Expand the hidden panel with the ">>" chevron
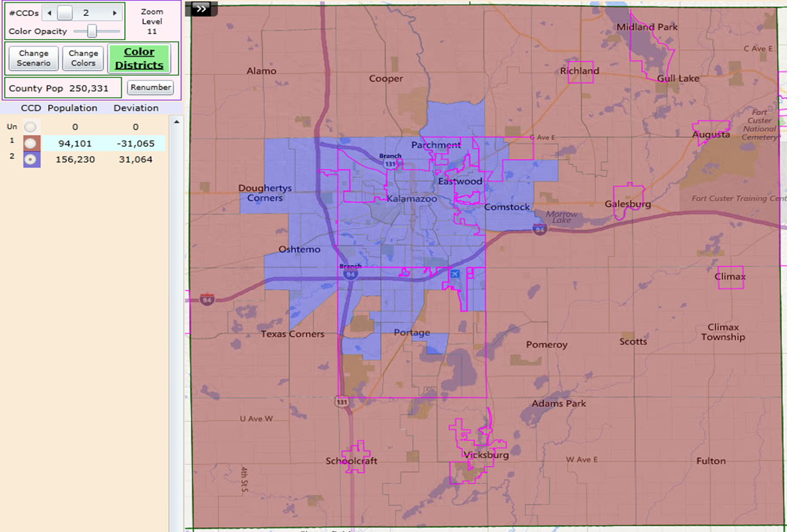 201,9
